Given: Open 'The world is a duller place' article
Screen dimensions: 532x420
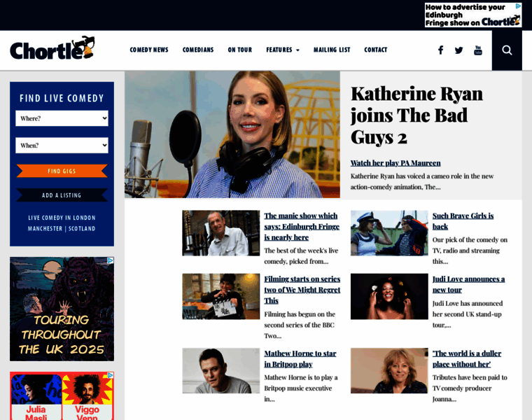Looking at the screenshot, I should (466, 359).
